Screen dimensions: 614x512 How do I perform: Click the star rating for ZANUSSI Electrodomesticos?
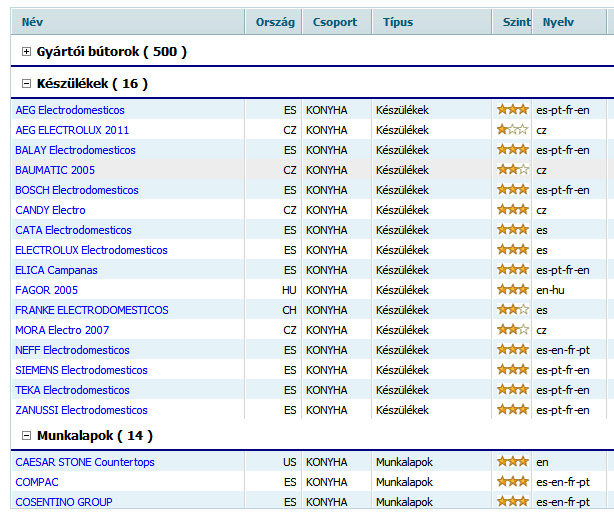point(513,409)
